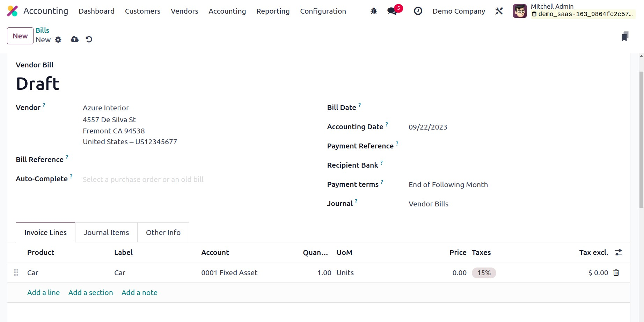The height and width of the screenshot is (322, 644).
Task: Click the New button
Action: point(20,36)
